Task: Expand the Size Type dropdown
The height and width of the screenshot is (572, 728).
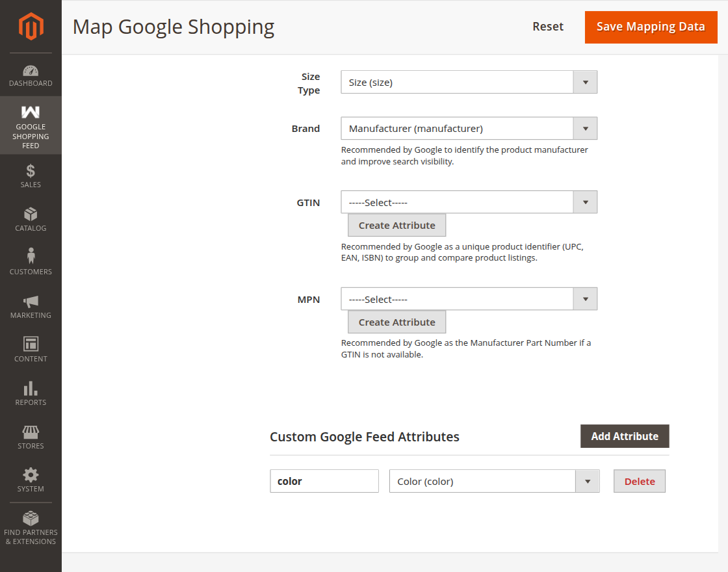Action: click(469, 82)
